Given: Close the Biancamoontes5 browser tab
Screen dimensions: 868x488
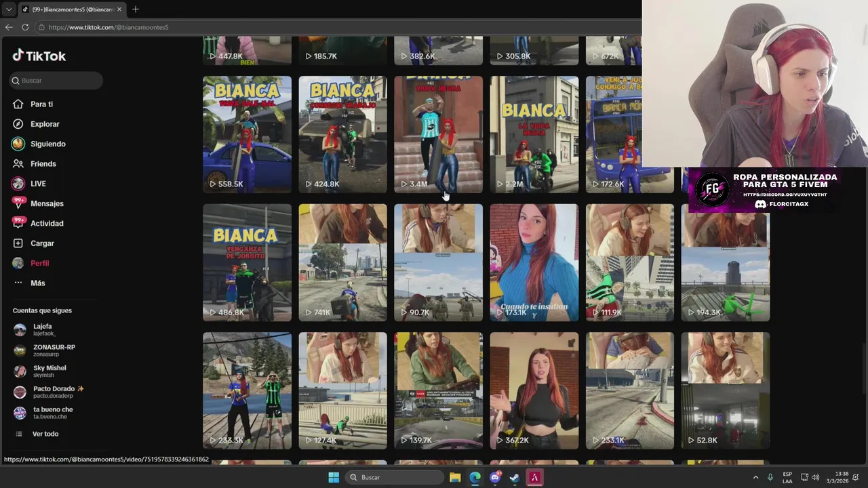Looking at the screenshot, I should point(120,9).
